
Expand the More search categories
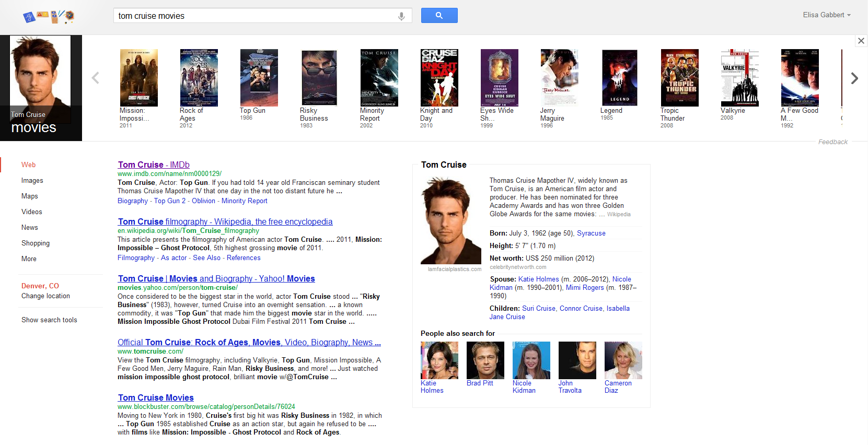pyautogui.click(x=29, y=259)
